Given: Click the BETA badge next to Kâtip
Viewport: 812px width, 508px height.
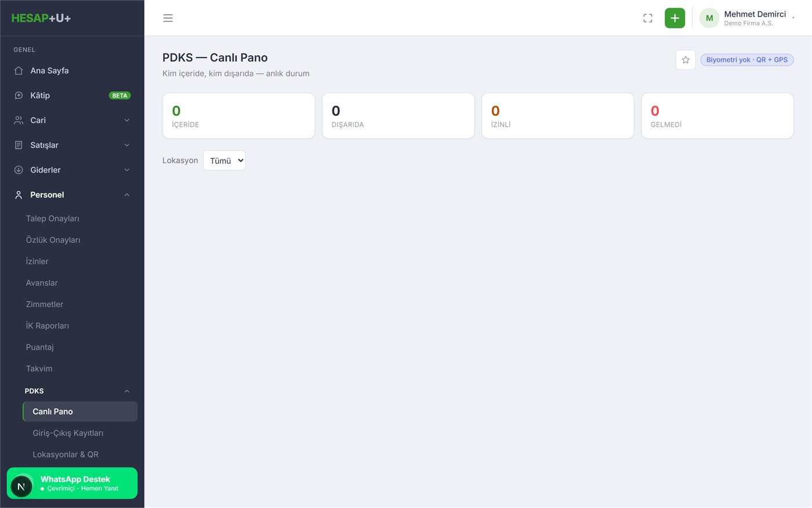Looking at the screenshot, I should tap(119, 95).
